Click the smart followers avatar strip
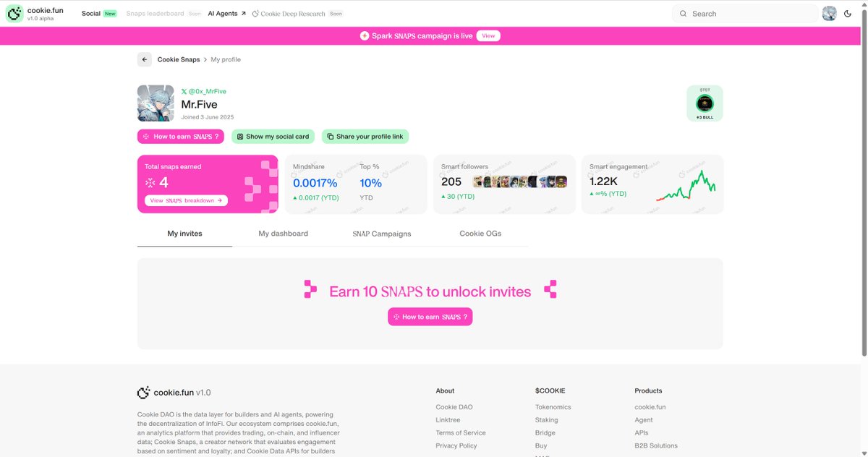The width and height of the screenshot is (868, 457). (520, 181)
